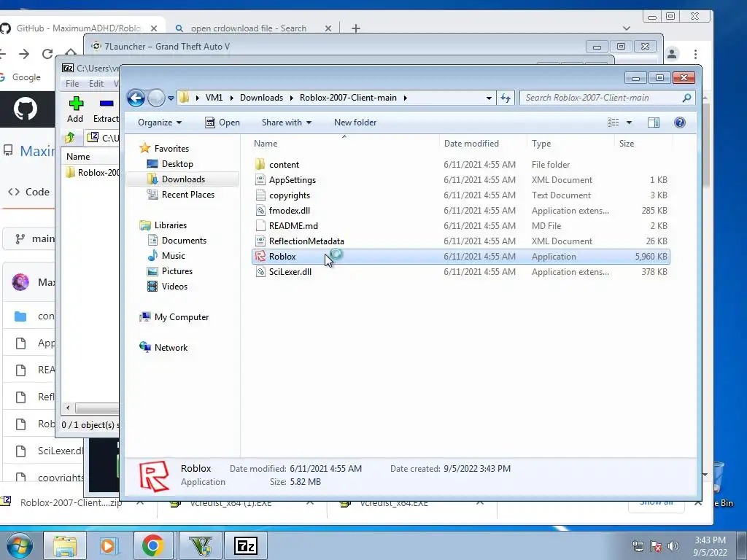Open the Chrome three-dot menu
This screenshot has height=560, width=747.
[695, 54]
